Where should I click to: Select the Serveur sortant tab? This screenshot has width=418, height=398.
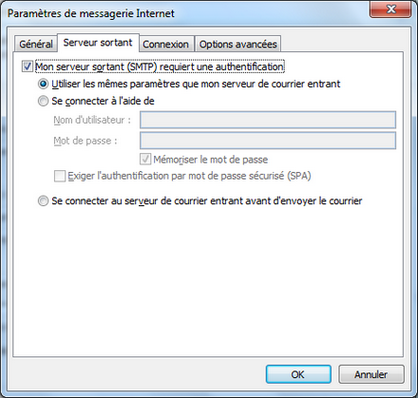98,43
